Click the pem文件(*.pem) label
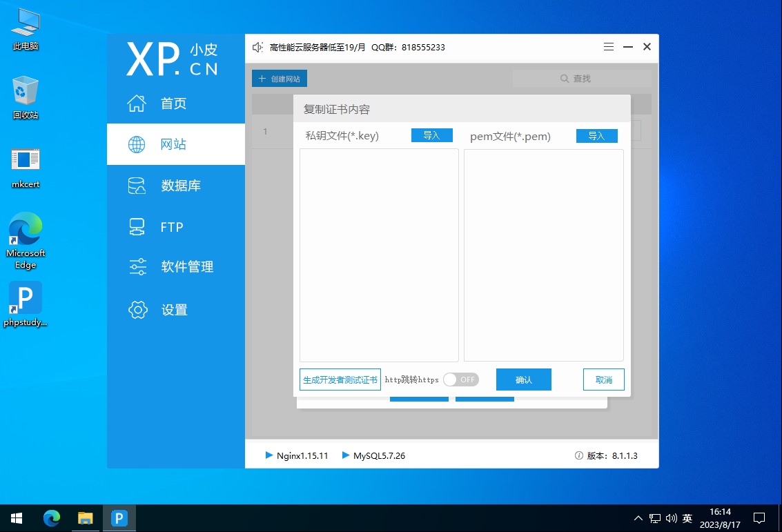 coord(510,137)
